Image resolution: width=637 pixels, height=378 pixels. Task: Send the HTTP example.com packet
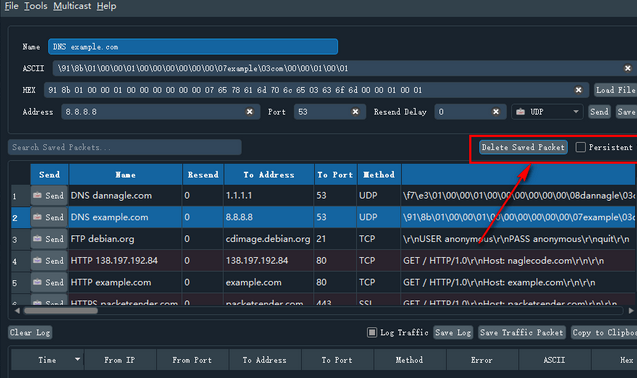(x=49, y=282)
